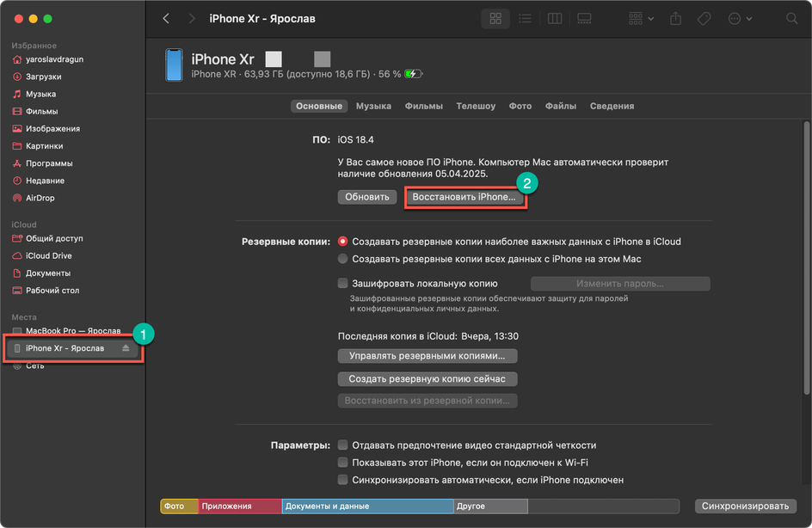The width and height of the screenshot is (812, 528).
Task: Switch to the Сведения tab
Action: click(612, 106)
